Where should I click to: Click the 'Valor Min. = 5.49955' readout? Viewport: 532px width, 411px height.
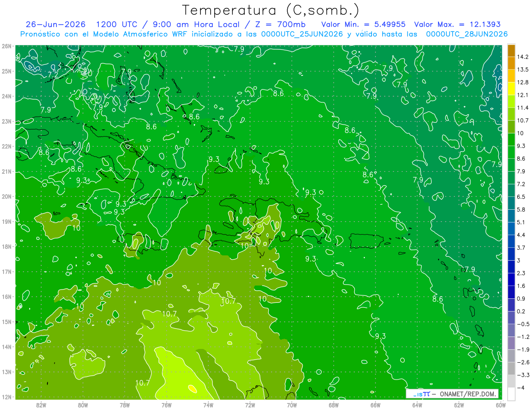tap(363, 24)
